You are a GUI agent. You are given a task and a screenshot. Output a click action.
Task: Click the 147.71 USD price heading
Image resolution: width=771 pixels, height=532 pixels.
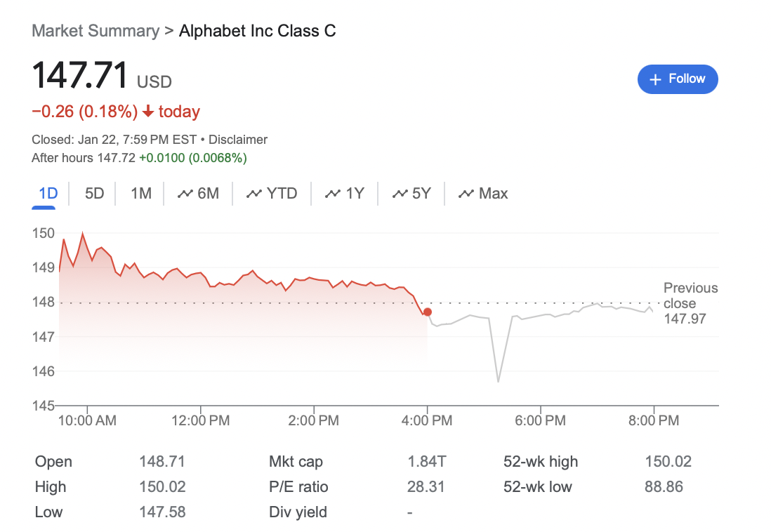[102, 76]
